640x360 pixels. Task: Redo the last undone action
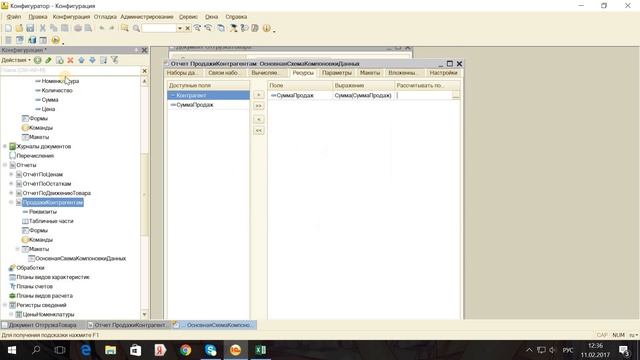click(x=111, y=28)
